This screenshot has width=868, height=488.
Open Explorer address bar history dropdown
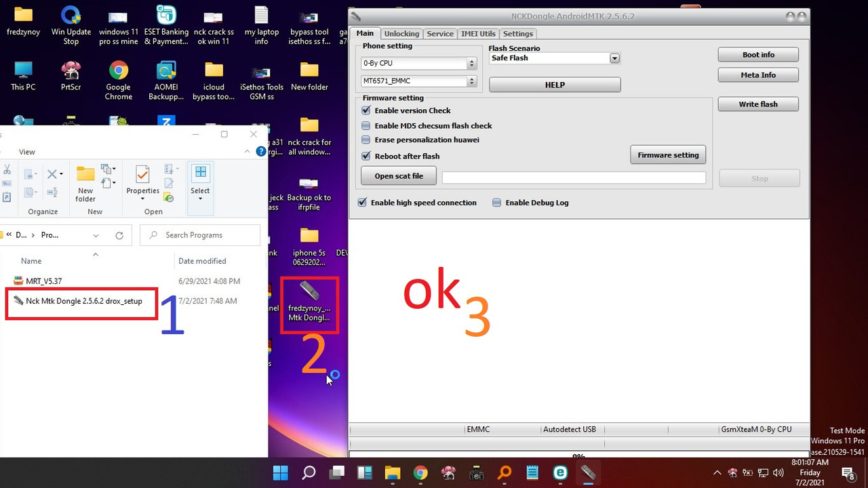click(x=96, y=235)
